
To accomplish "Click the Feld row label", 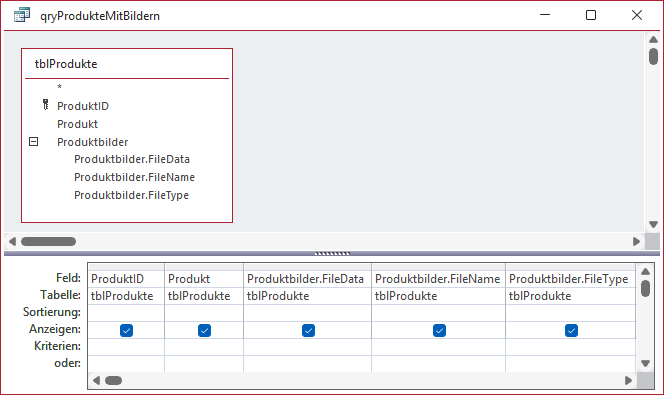I will (x=68, y=278).
